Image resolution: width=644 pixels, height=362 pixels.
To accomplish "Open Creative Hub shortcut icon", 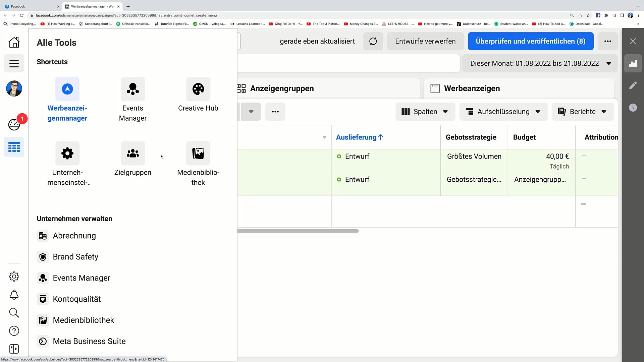I will tap(198, 88).
